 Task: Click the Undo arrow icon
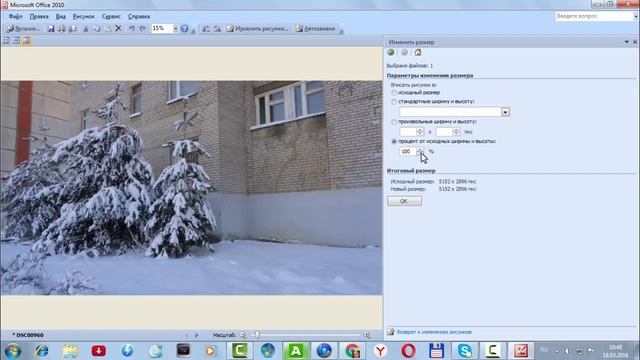click(x=132, y=29)
